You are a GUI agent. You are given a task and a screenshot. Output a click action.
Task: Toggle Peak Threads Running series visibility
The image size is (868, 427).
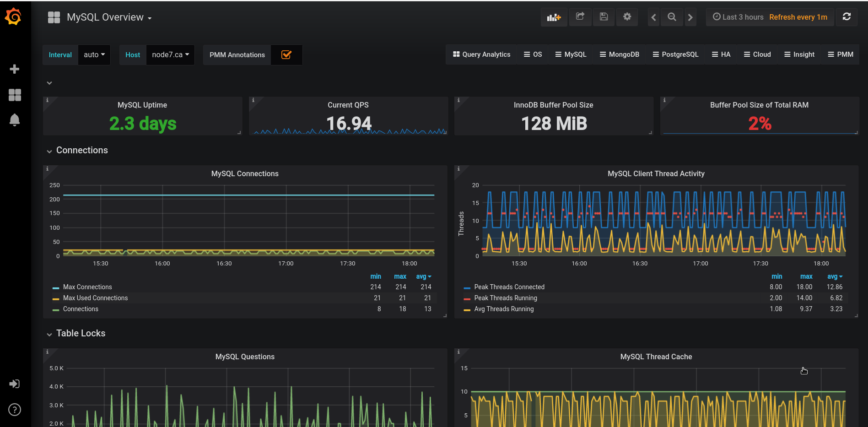point(506,298)
